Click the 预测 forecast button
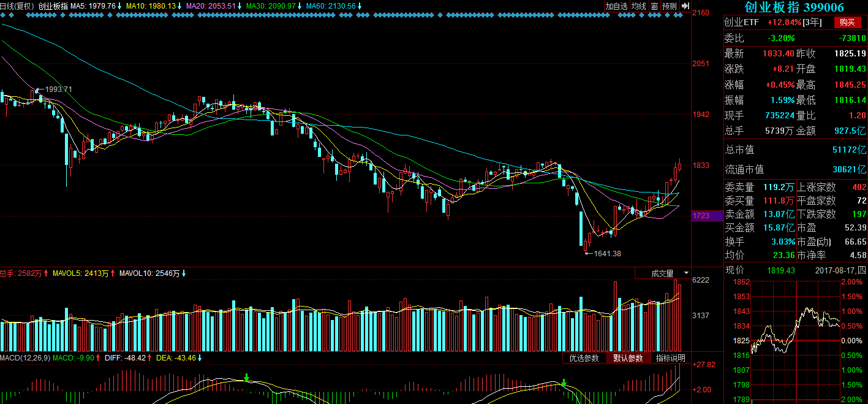868x404 pixels. tap(670, 6)
